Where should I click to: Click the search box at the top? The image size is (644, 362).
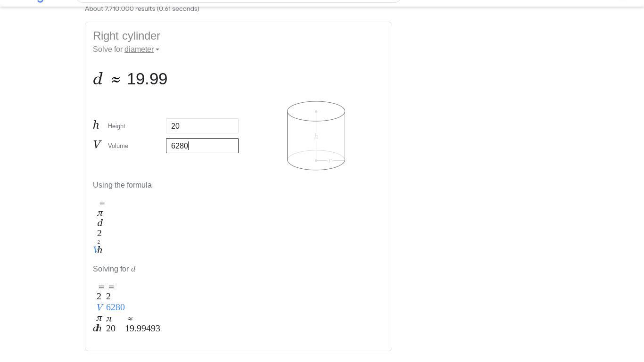click(x=238, y=1)
